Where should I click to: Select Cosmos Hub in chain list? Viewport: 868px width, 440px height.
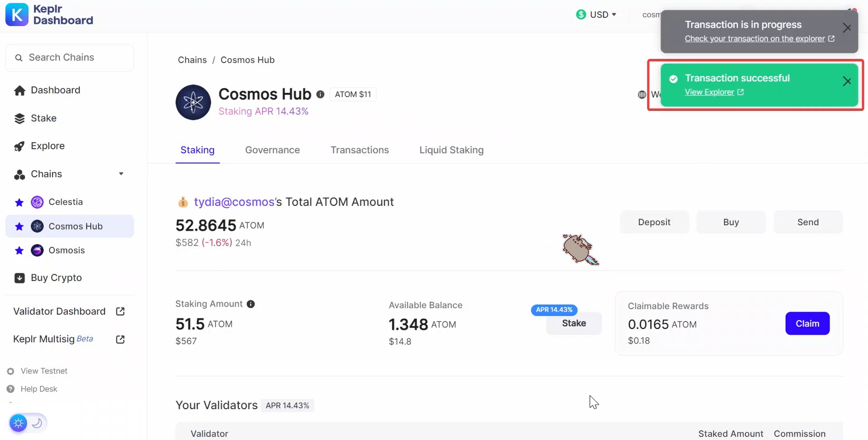75,226
